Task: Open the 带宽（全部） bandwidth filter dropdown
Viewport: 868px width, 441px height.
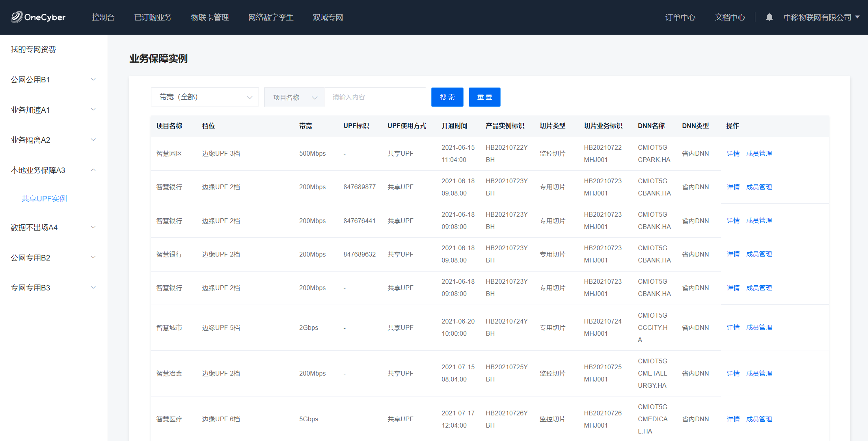Action: click(x=205, y=97)
